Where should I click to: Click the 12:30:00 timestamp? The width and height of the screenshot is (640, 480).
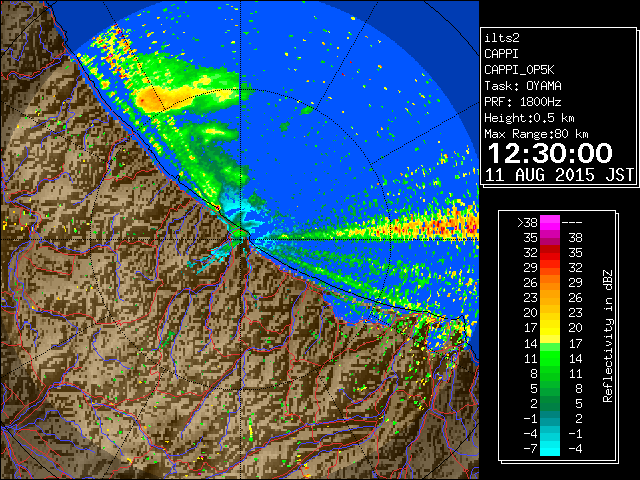(x=550, y=153)
